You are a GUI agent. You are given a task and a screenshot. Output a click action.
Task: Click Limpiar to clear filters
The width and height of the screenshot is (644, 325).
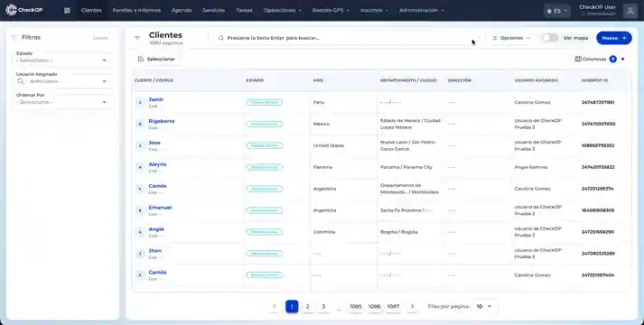tap(100, 38)
